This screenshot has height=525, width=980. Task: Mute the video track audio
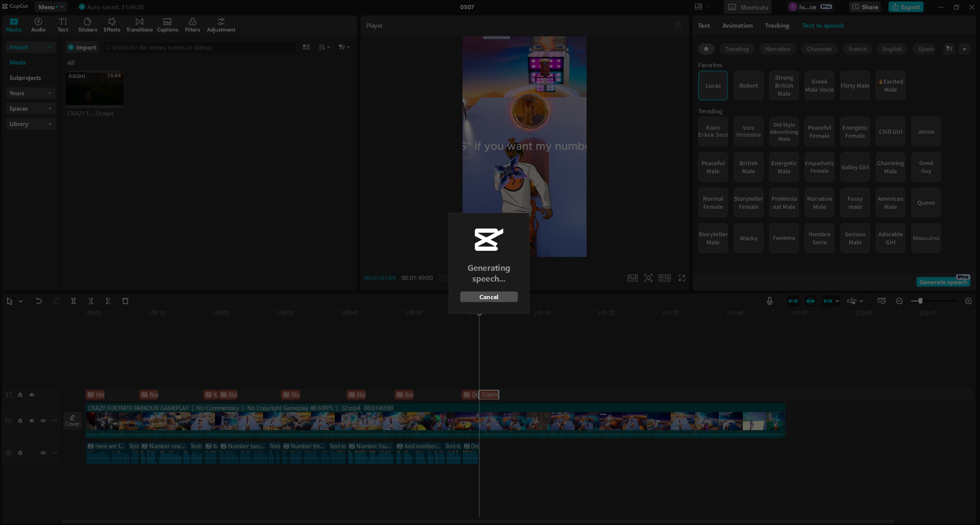tap(43, 420)
